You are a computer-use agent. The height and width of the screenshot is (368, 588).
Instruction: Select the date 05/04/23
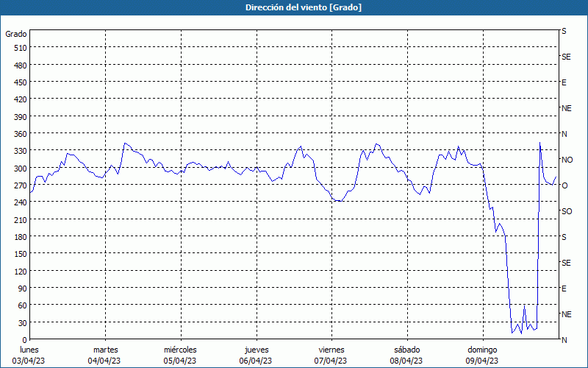[x=180, y=361]
